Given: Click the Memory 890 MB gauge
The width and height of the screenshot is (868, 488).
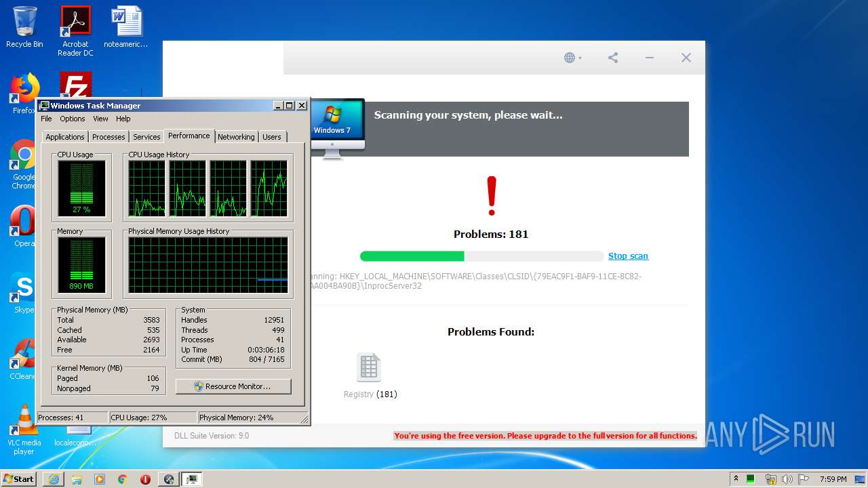Looking at the screenshot, I should pos(81,264).
